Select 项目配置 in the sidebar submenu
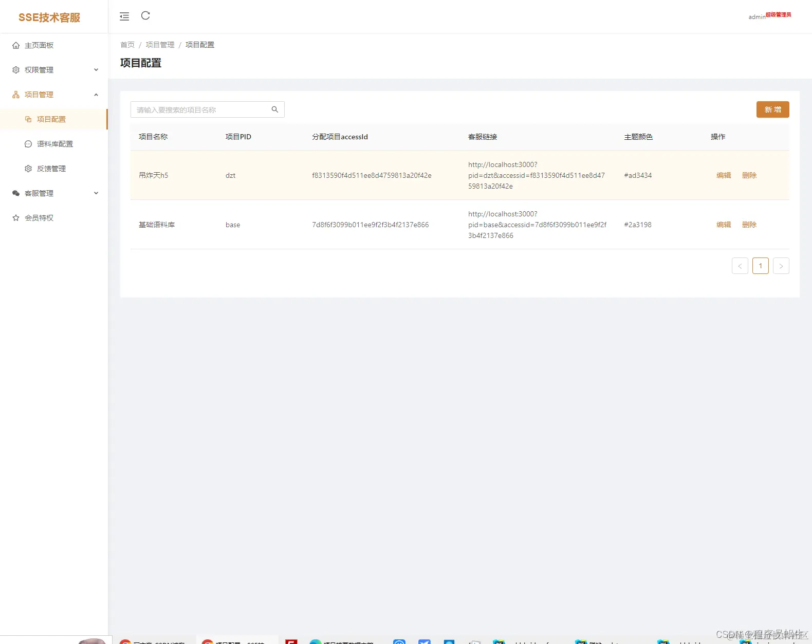812x644 pixels. point(53,119)
